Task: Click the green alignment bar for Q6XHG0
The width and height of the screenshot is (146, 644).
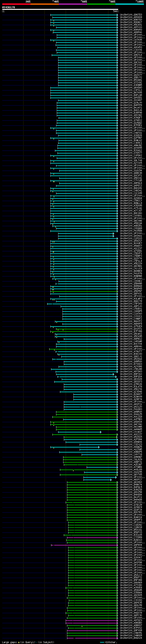Action: tap(92, 482)
